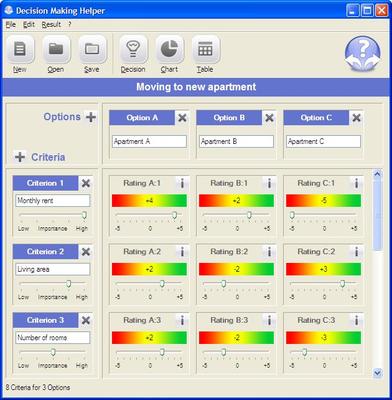The width and height of the screenshot is (392, 400).
Task: Add a new option with the plus icon
Action: [x=91, y=117]
